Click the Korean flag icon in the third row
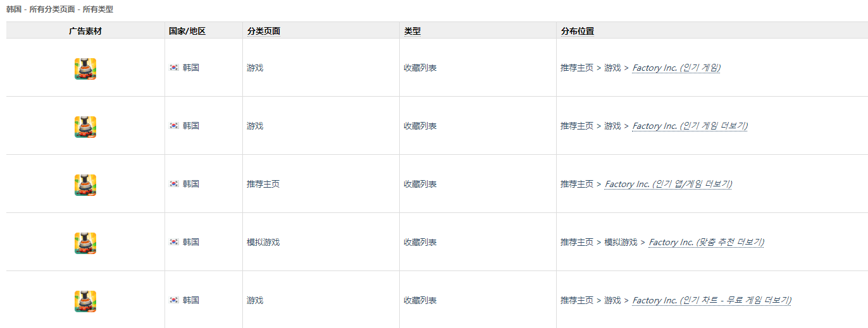 click(174, 184)
